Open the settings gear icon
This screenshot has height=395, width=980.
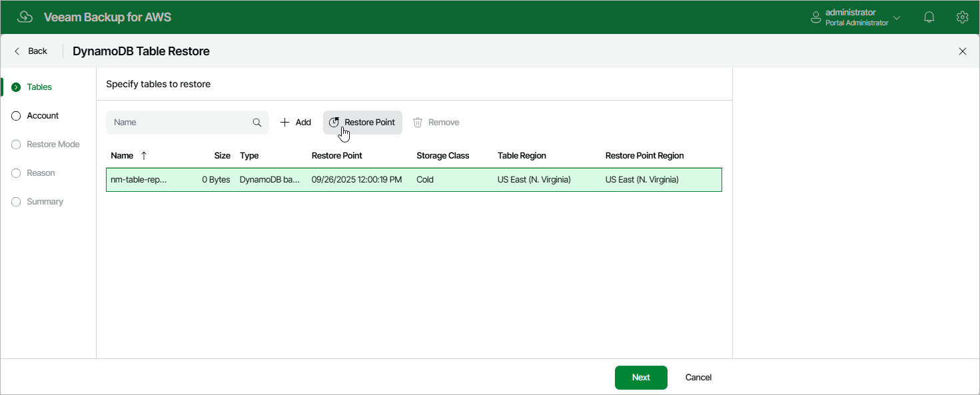962,17
